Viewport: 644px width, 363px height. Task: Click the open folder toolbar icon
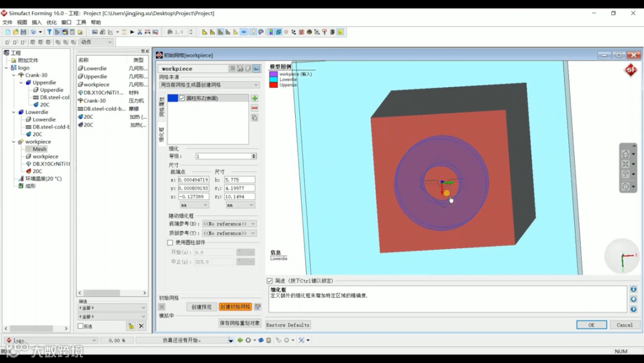(16, 32)
